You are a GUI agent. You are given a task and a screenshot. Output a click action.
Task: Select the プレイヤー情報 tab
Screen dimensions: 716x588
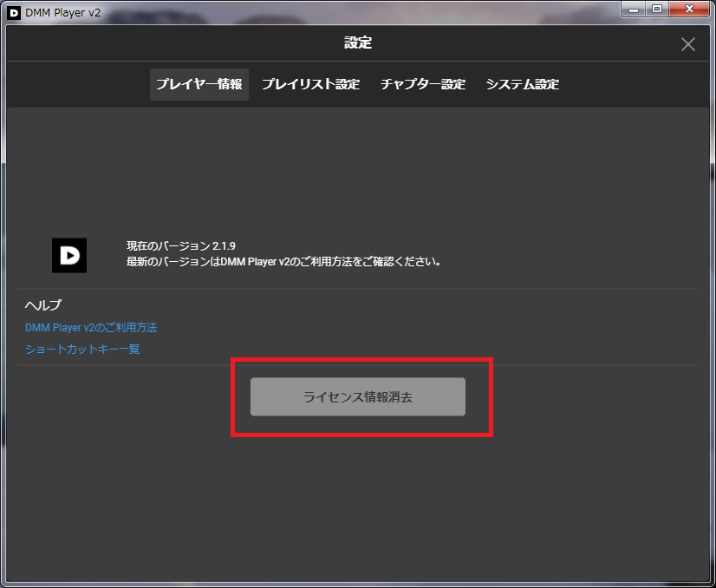click(x=199, y=84)
